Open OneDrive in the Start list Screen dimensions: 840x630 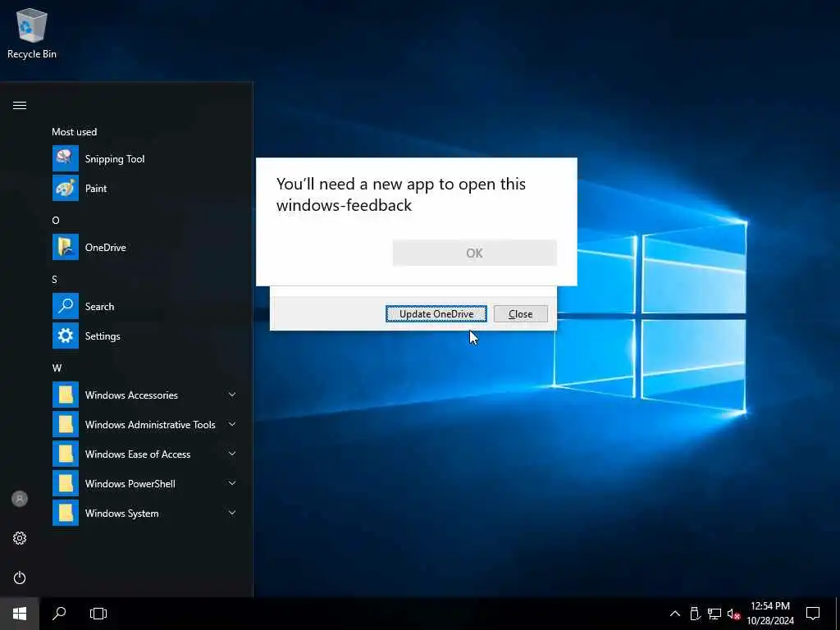(x=144, y=247)
